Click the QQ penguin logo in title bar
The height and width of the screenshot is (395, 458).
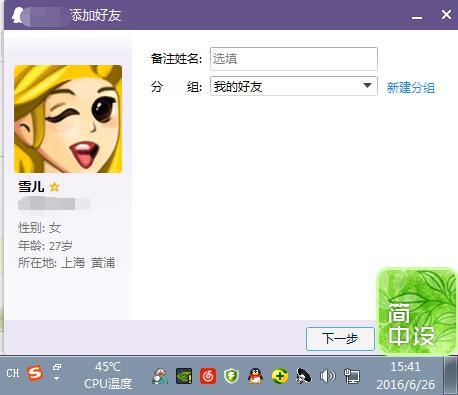(x=17, y=15)
